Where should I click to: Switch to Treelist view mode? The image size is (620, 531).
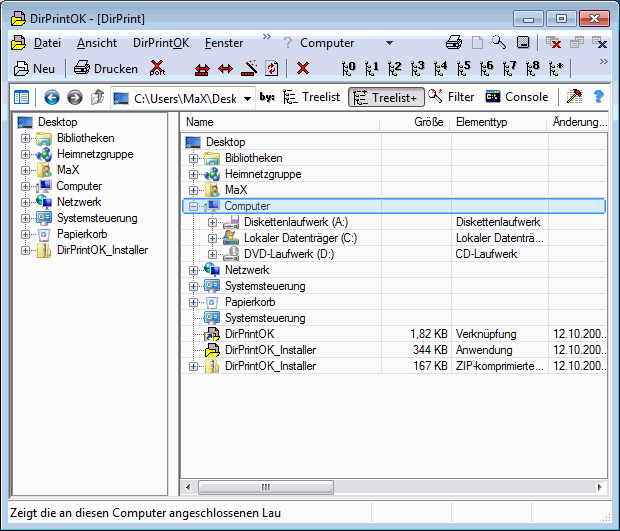[x=312, y=97]
